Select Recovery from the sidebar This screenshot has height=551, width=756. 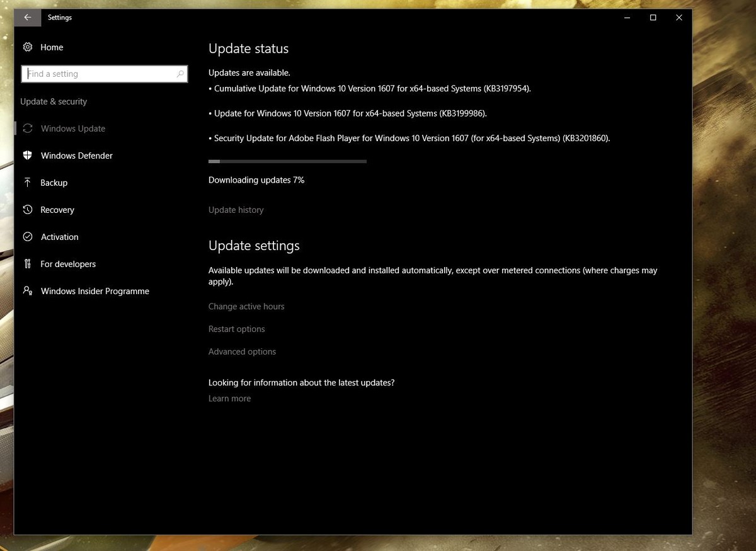(57, 210)
